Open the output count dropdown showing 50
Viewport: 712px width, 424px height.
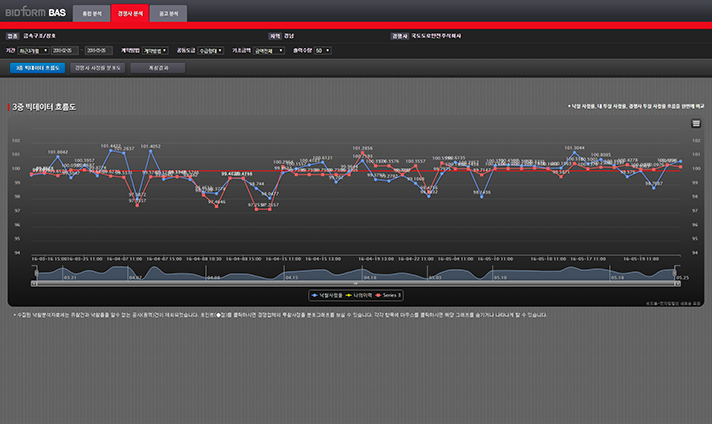click(322, 50)
